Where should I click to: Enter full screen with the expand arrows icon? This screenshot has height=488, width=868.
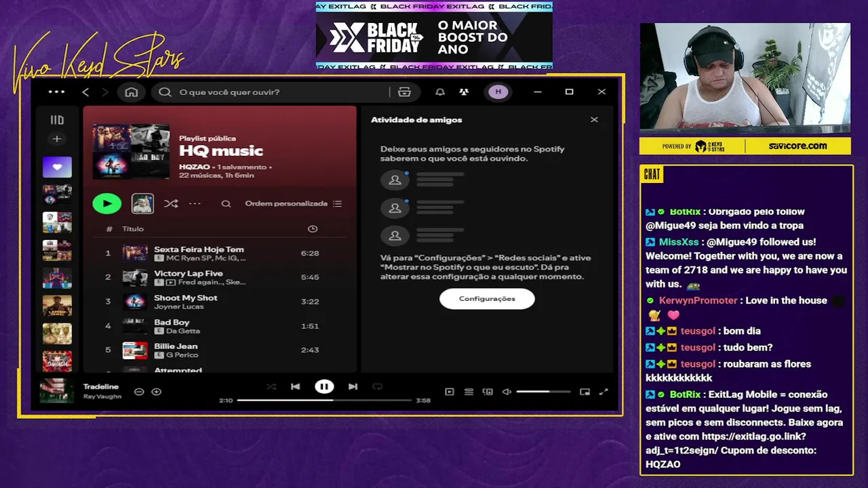(604, 392)
